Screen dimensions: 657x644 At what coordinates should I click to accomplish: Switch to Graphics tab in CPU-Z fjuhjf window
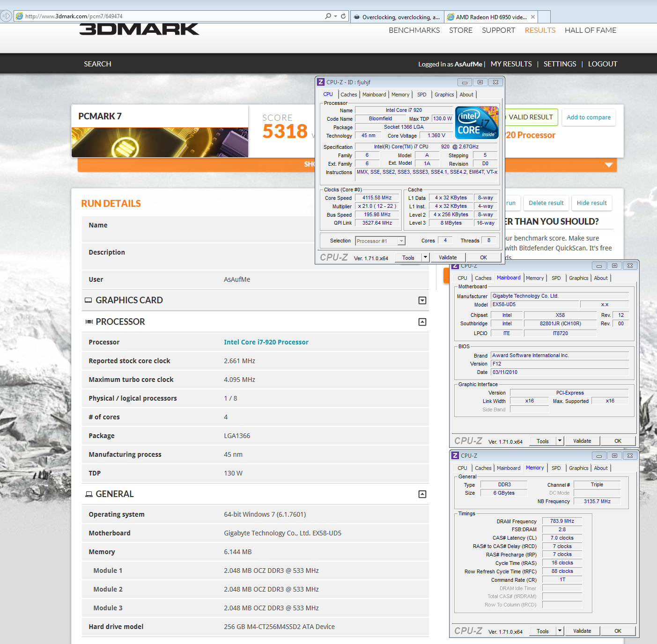tap(444, 95)
